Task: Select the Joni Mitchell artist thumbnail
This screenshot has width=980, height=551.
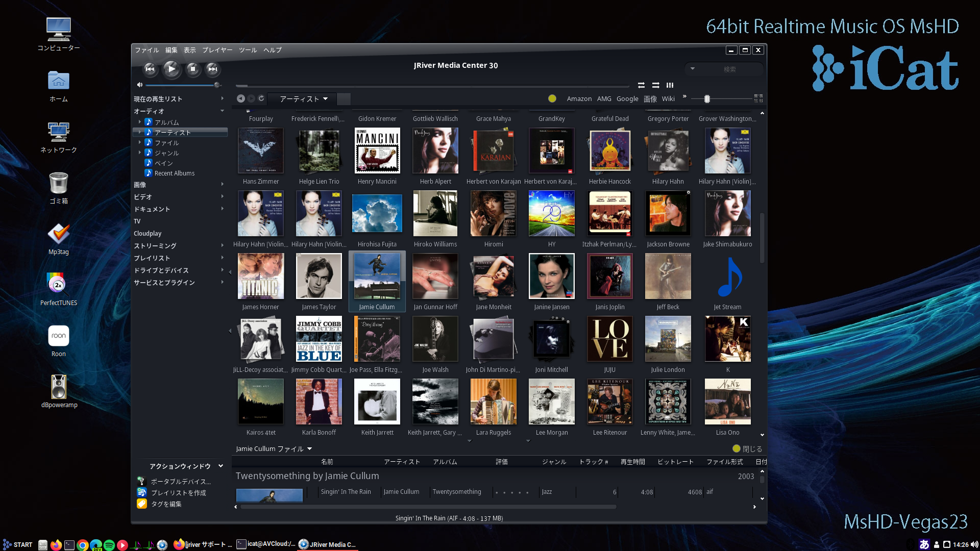Action: coord(551,339)
